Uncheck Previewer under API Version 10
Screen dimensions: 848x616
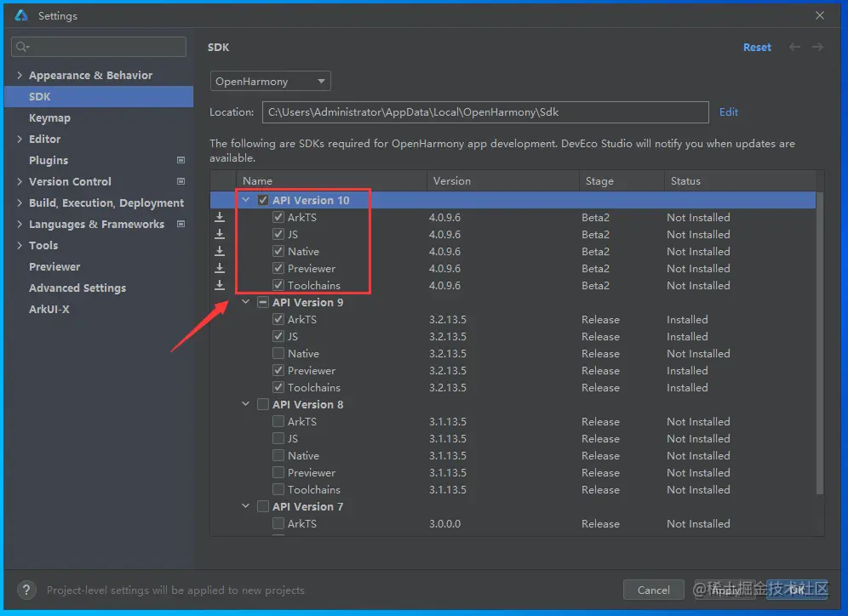[x=278, y=268]
